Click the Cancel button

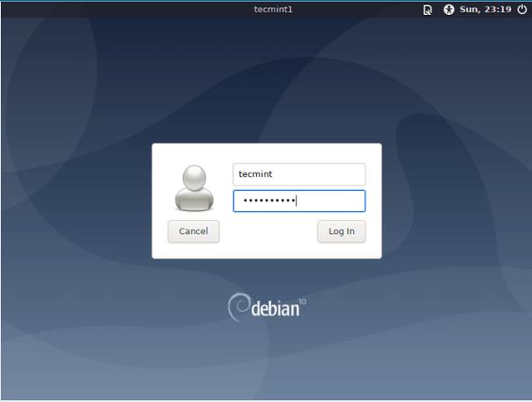click(x=194, y=231)
